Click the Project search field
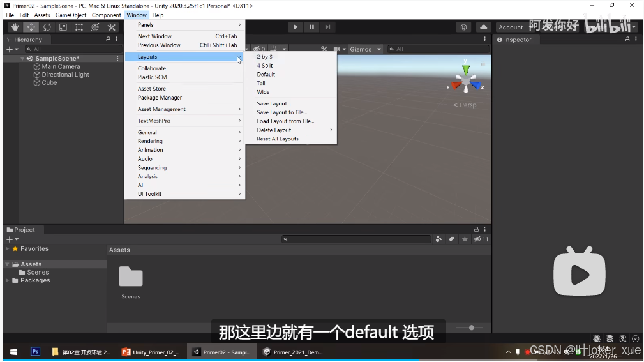Screen dimensions: 644x362 (357, 239)
